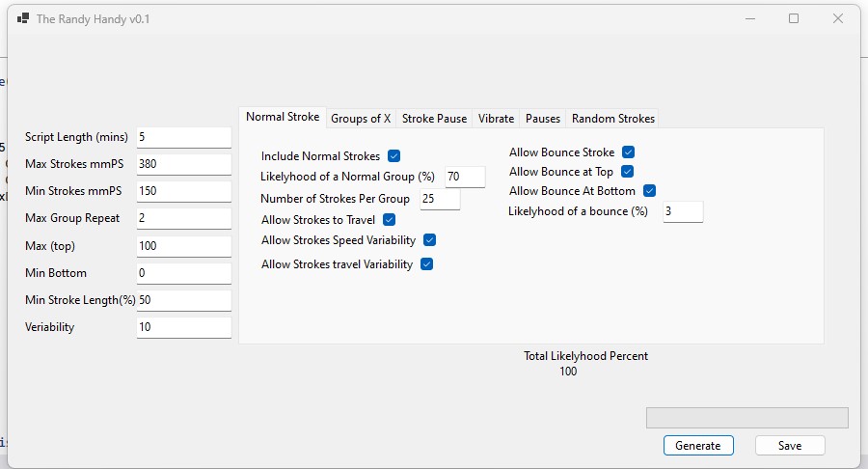This screenshot has width=868, height=469.
Task: Toggle Allow Bounce Stroke checkbox
Action: tap(628, 152)
